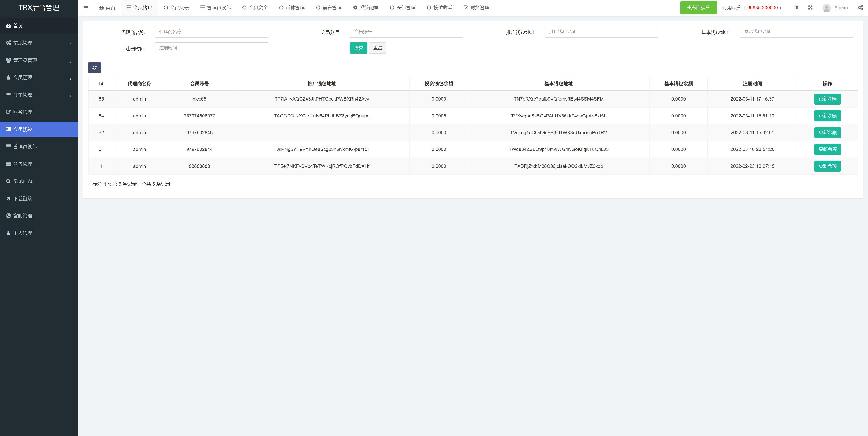
Task: Select address TVokeg1oCQ4GsFHj591WK3aUxbonhPoTRV
Action: (558, 133)
